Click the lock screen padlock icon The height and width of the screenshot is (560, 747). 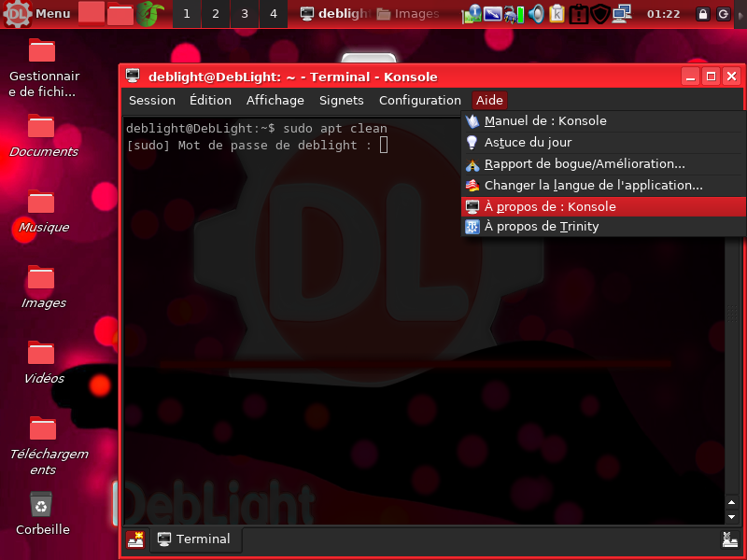click(703, 14)
